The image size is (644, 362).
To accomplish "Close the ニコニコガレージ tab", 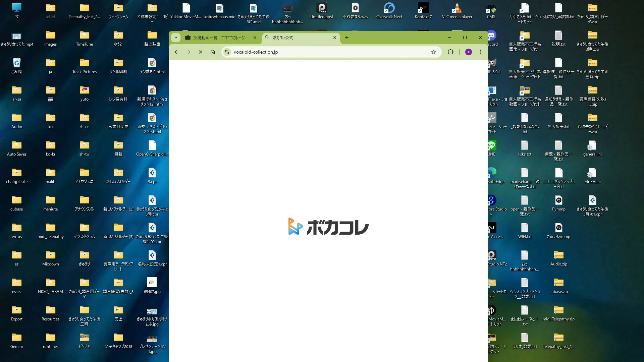I will [x=255, y=38].
